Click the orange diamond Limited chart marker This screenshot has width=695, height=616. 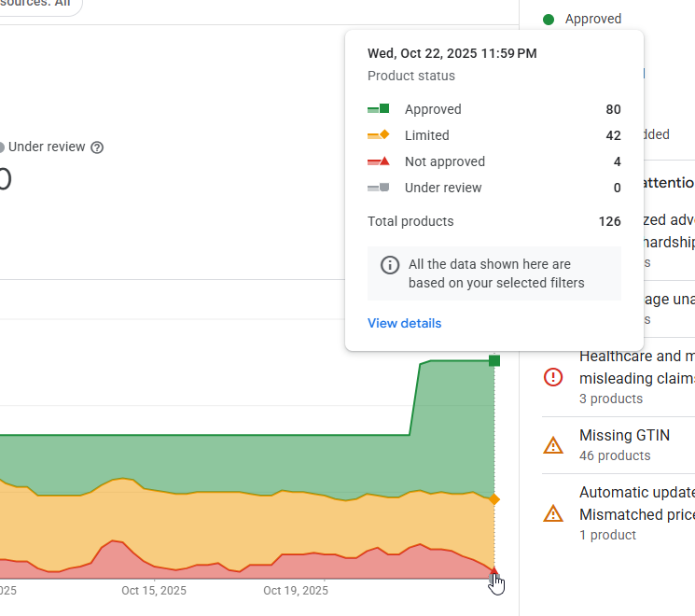494,499
